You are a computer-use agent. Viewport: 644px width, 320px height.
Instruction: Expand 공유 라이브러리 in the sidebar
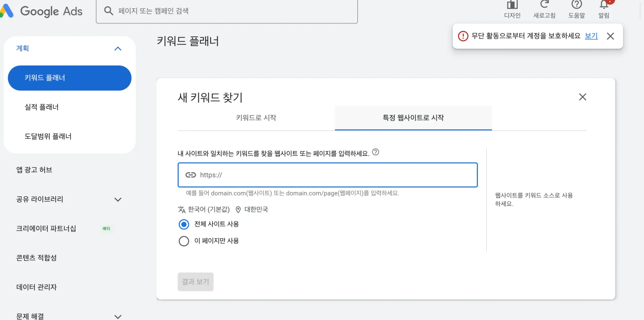pyautogui.click(x=118, y=200)
